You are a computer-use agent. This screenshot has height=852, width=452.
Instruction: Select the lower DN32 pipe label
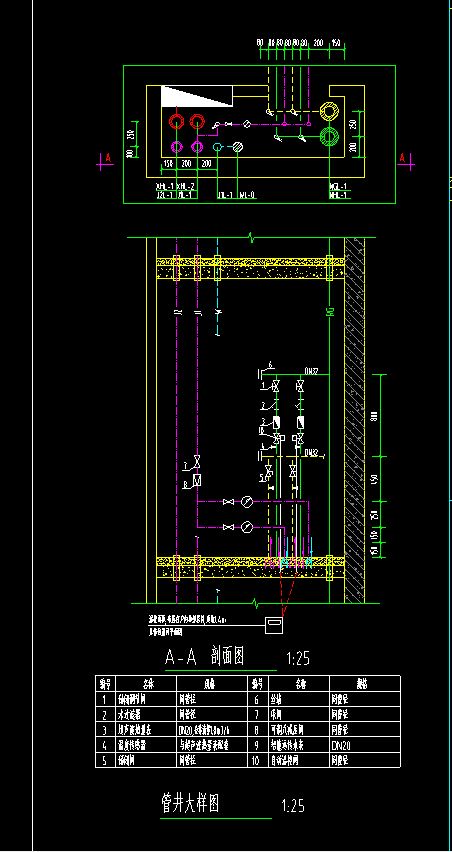311,452
